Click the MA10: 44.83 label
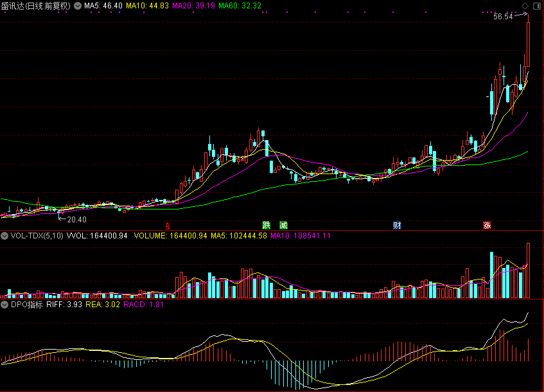 coord(147,6)
